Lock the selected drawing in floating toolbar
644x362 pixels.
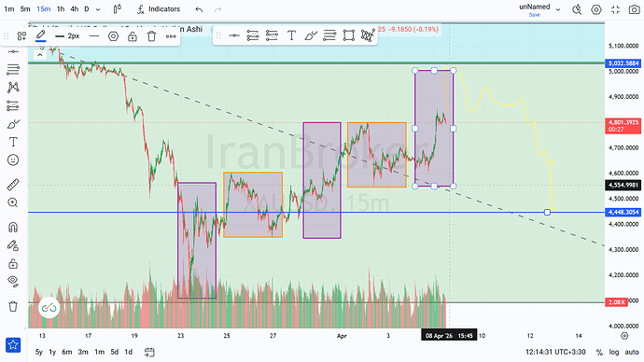point(133,36)
